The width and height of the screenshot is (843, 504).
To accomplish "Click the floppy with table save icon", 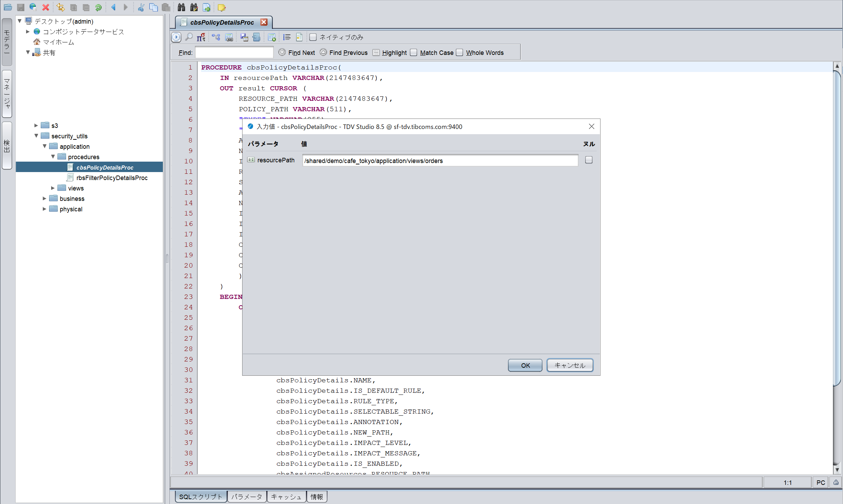I will [244, 37].
